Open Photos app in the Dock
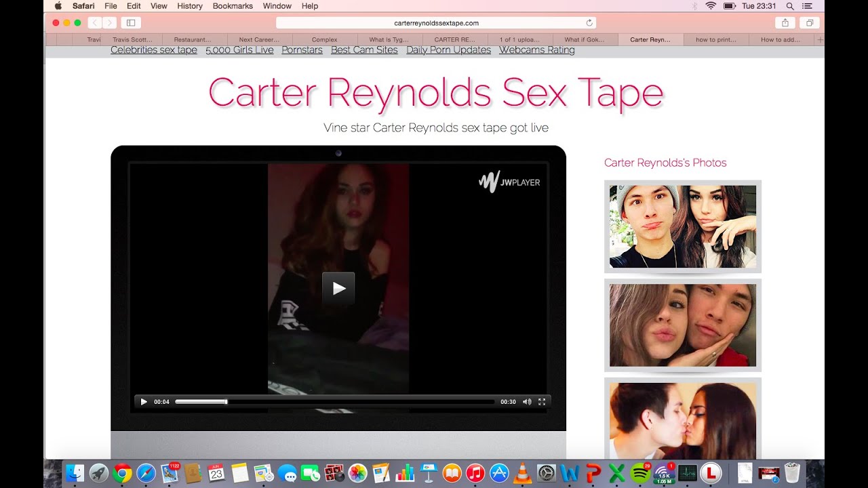Viewport: 868px width, 488px height. 357,473
